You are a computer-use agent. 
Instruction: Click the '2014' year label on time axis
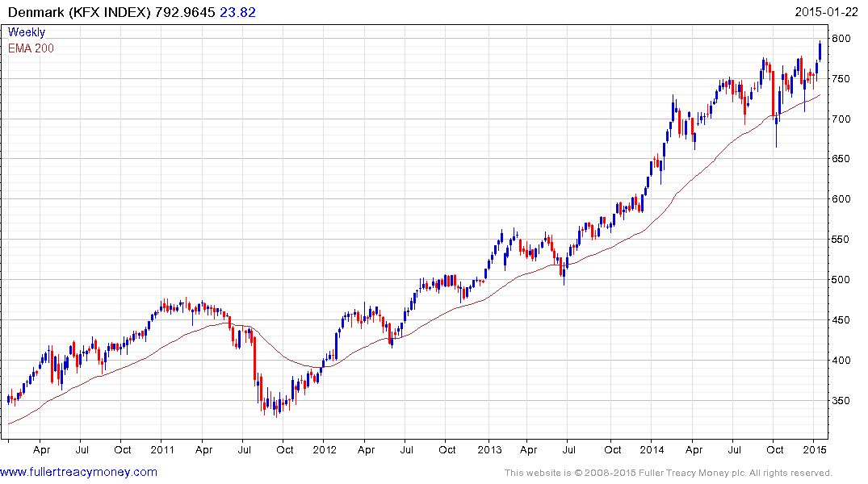tap(652, 449)
